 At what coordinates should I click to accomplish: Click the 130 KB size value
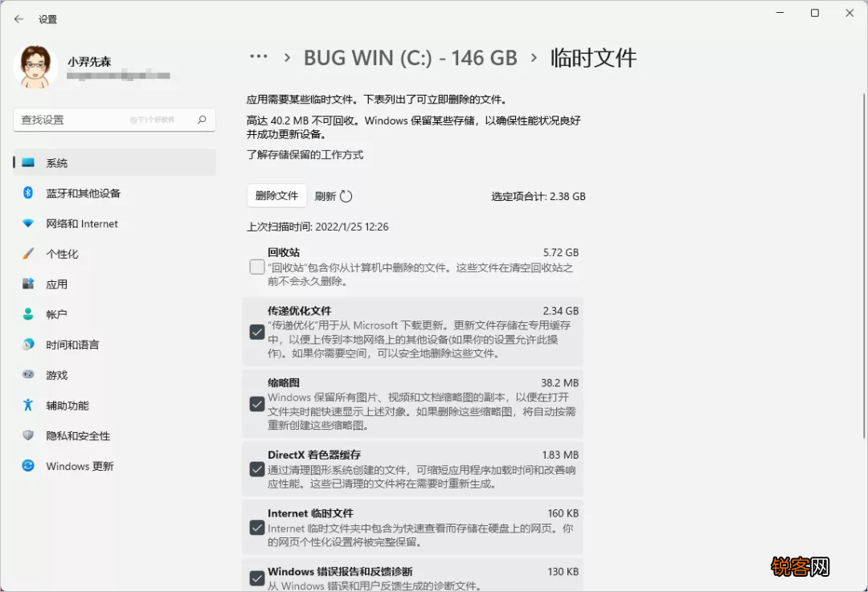(x=563, y=572)
